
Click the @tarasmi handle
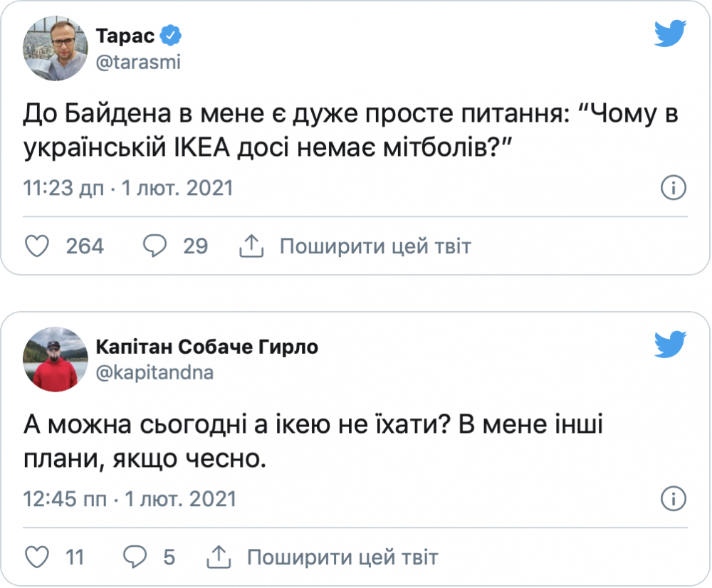pos(138,62)
